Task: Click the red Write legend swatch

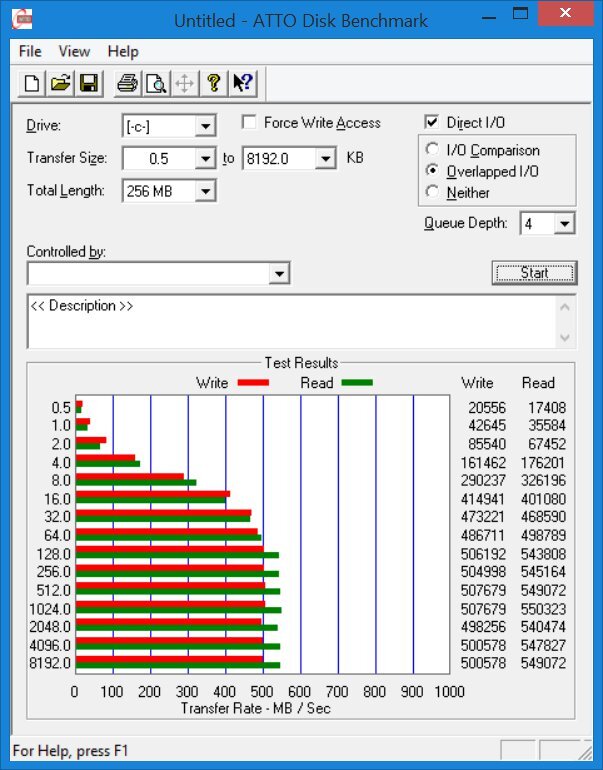Action: 253,383
